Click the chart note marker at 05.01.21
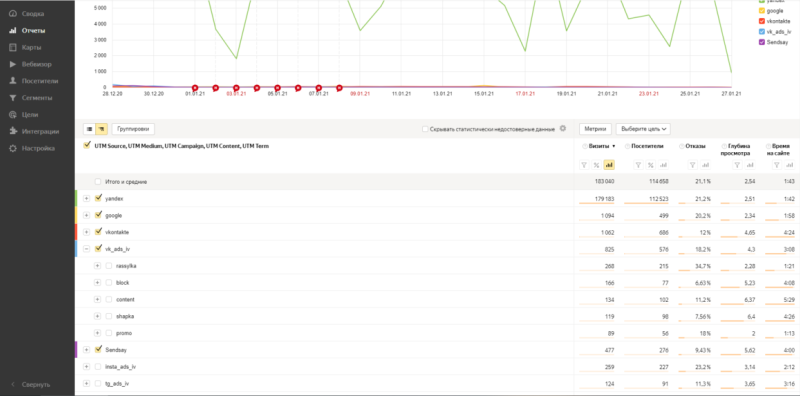800x396 pixels. (278, 88)
